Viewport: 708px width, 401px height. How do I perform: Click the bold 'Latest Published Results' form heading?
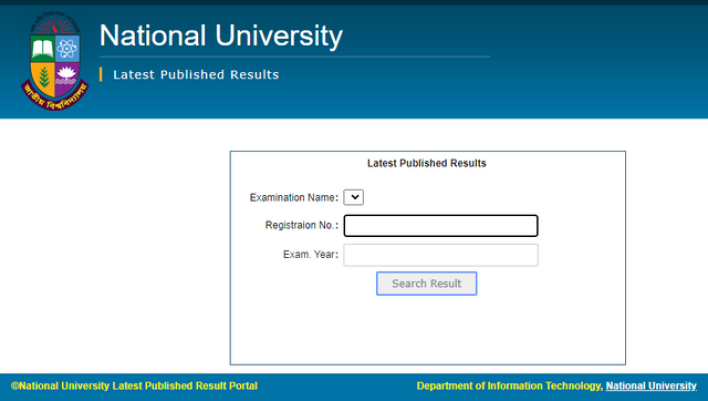(x=427, y=163)
